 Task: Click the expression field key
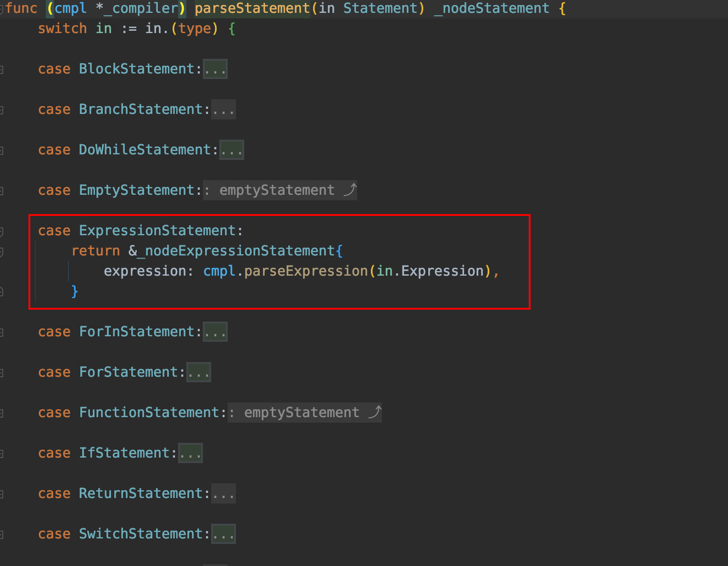point(145,271)
